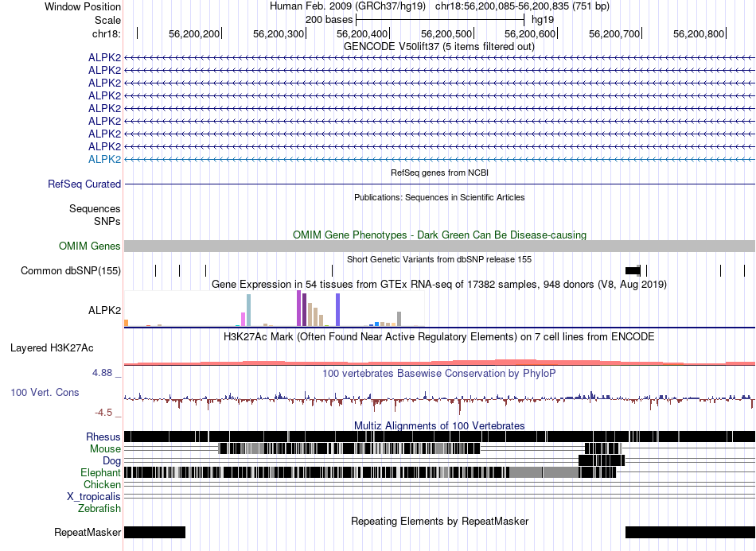
Task: Open Multiz Alignments of 100 Vertebrates title
Action: coord(439,426)
